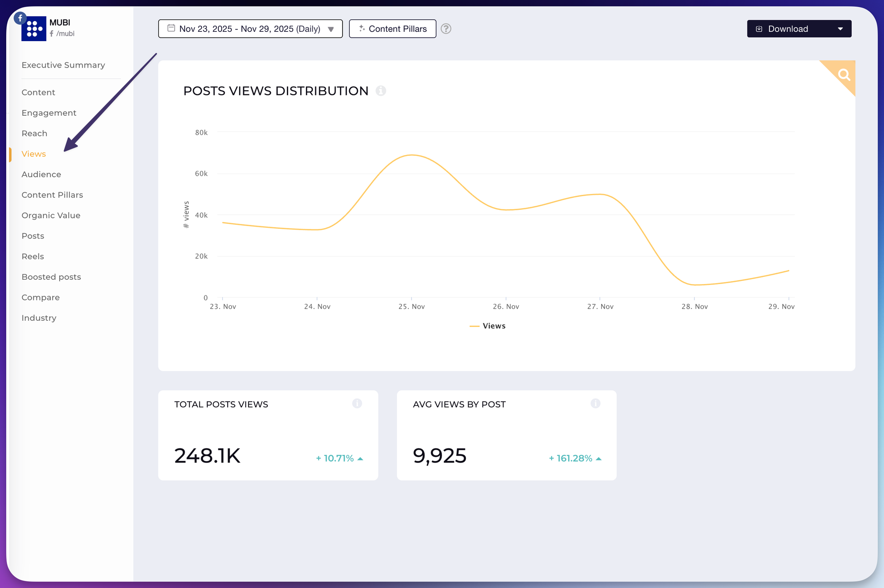Switch to the Audience section

coord(41,174)
